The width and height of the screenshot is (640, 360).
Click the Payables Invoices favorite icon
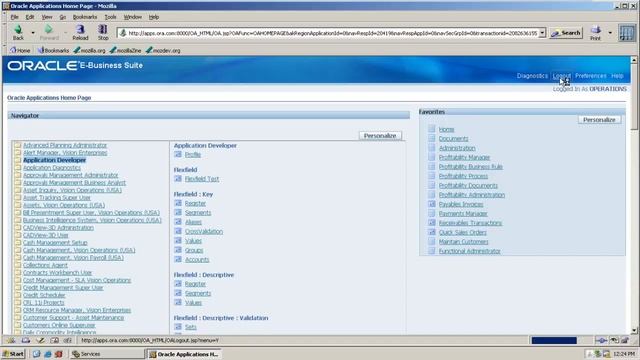432,204
